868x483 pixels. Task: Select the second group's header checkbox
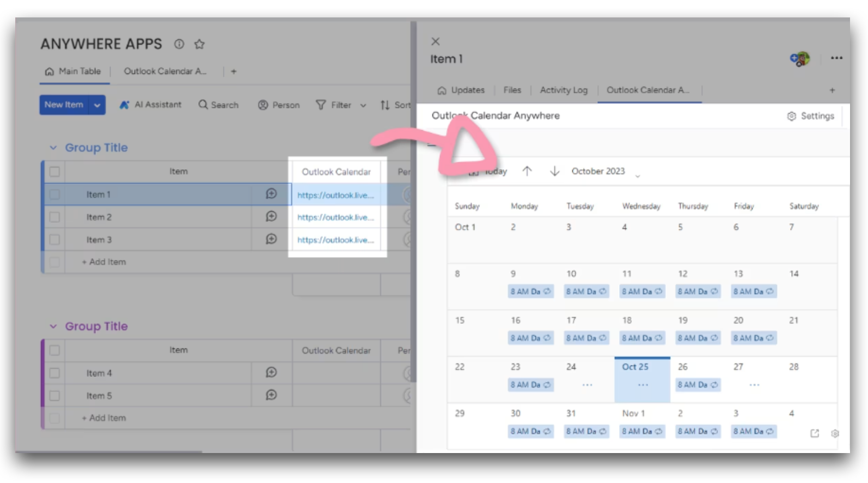coord(54,350)
